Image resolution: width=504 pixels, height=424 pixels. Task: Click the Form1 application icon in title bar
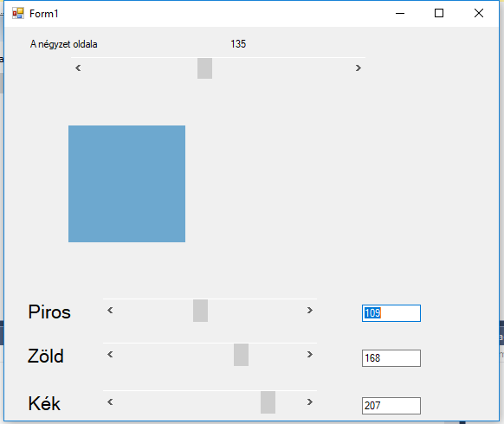(x=18, y=14)
